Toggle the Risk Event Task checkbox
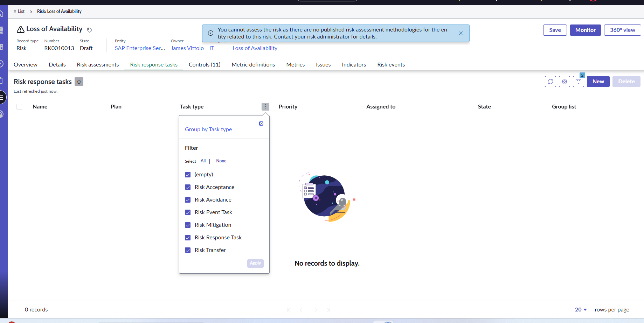 click(188, 212)
